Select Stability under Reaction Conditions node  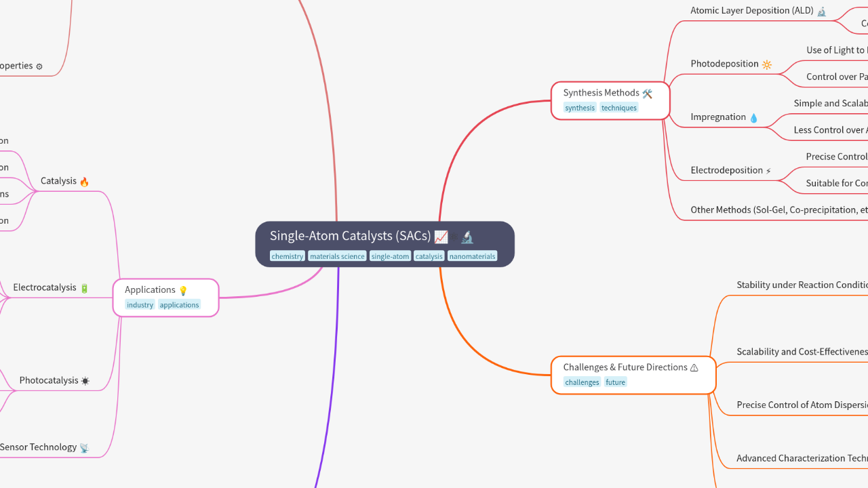coord(802,285)
